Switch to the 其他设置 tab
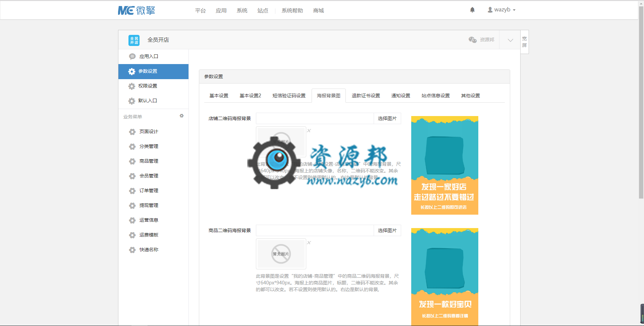 tap(470, 96)
